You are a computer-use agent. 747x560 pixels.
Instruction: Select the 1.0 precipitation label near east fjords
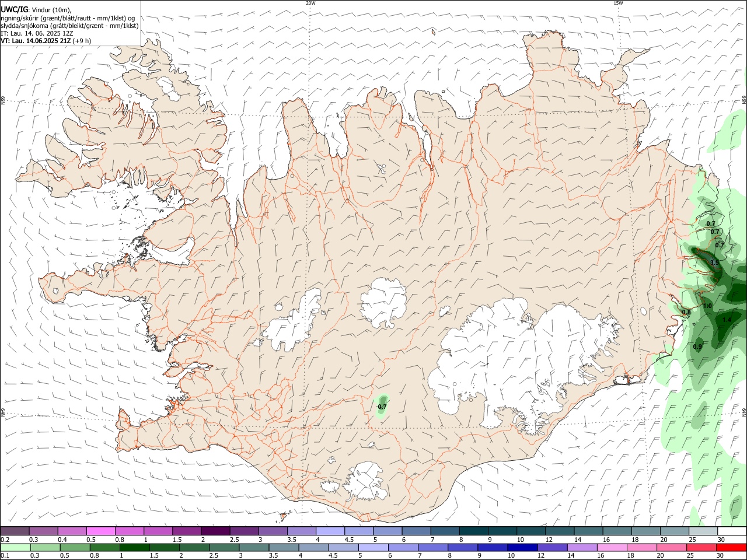[x=707, y=306]
